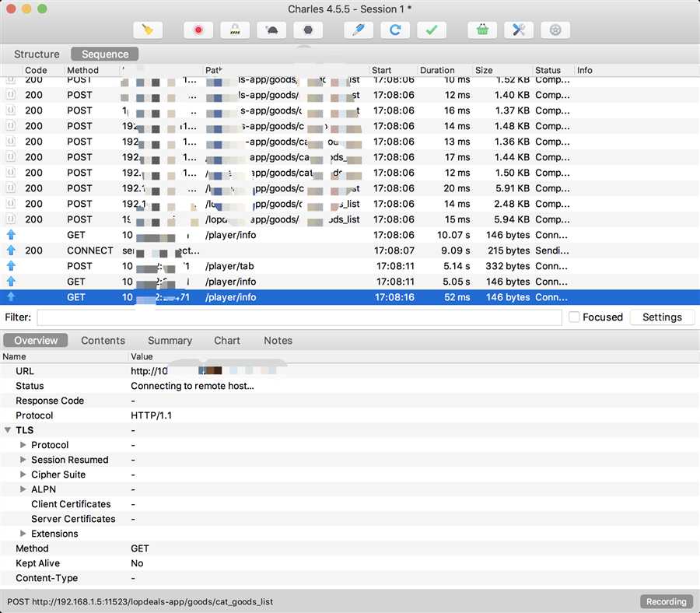Switch to the Structure view
The height and width of the screenshot is (613, 700).
pos(37,54)
